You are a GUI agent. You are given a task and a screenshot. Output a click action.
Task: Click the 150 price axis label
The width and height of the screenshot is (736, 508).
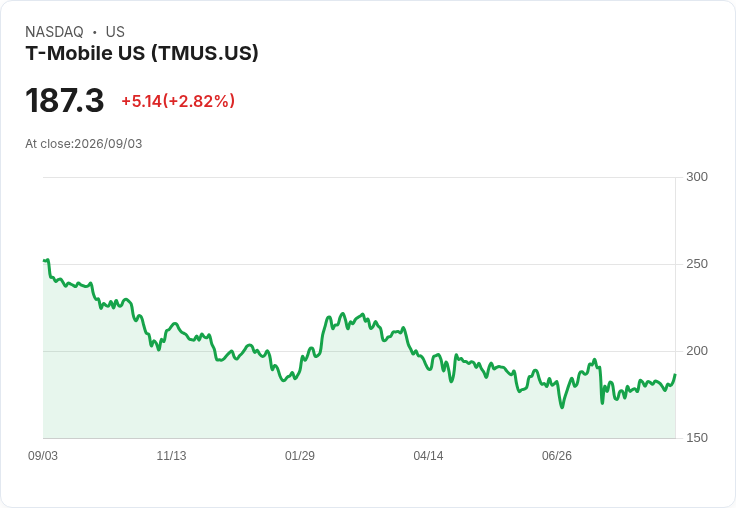click(x=697, y=438)
